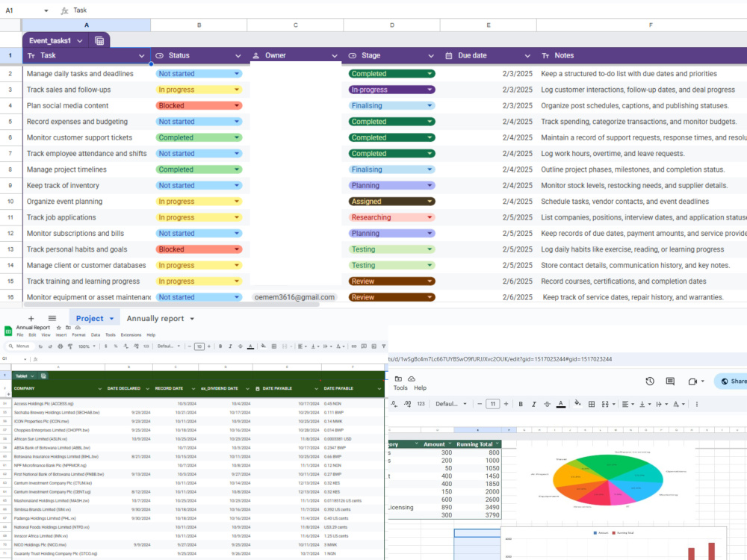Open Stage dropdown for Organize event planning
The width and height of the screenshot is (747, 560).
coord(430,202)
